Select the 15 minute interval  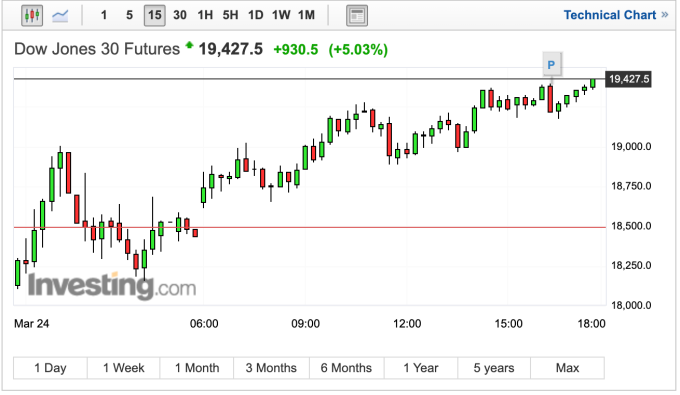(x=155, y=16)
